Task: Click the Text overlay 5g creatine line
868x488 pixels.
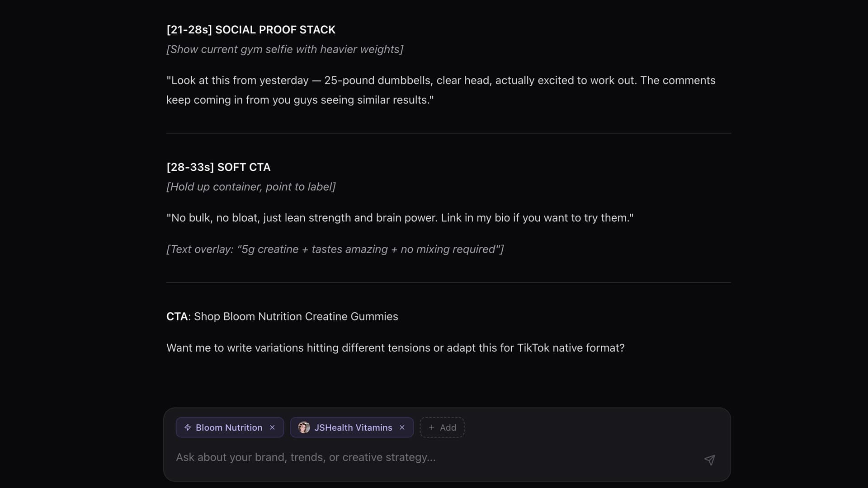Action: pyautogui.click(x=335, y=249)
